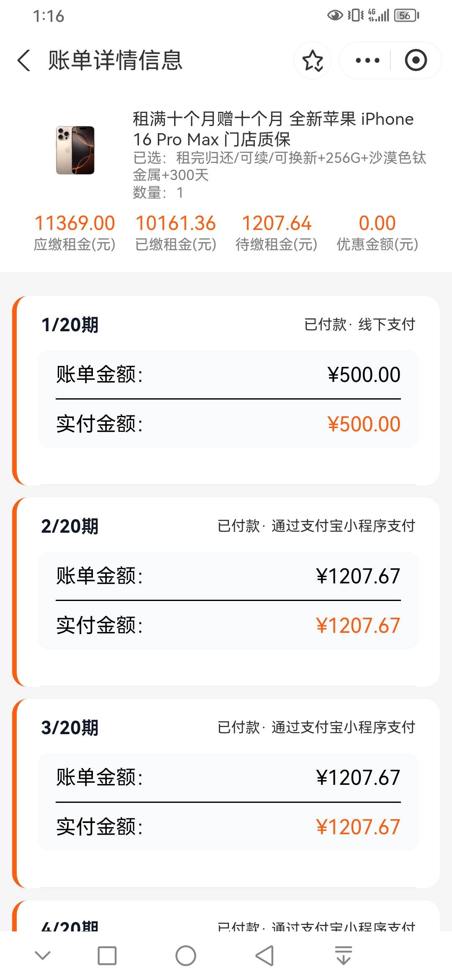Open the product title link
452x980 pixels.
(x=273, y=129)
